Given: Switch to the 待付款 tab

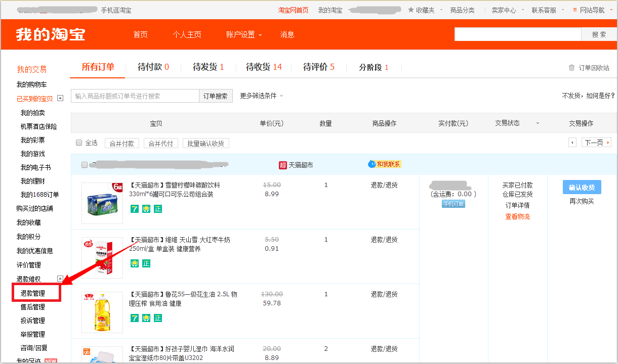Looking at the screenshot, I should [x=153, y=67].
